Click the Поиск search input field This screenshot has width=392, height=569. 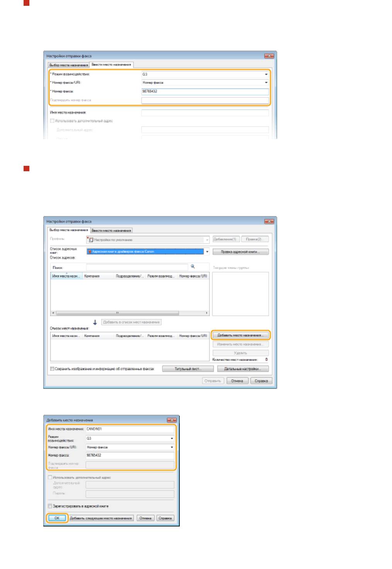coord(137,267)
